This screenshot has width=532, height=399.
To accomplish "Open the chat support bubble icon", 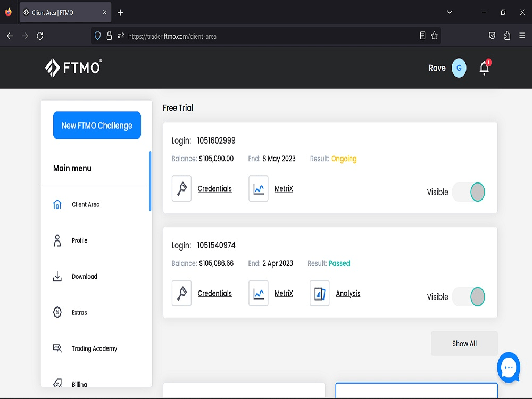I will [x=509, y=367].
